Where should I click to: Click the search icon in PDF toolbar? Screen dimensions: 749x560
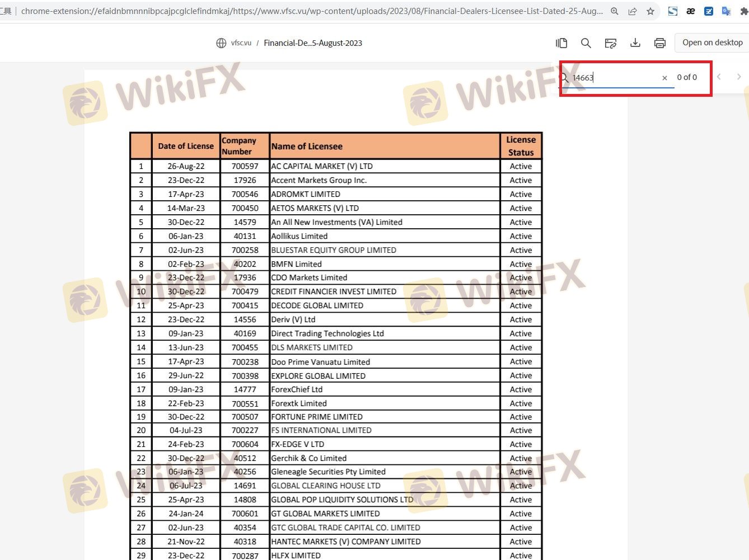[x=586, y=43]
